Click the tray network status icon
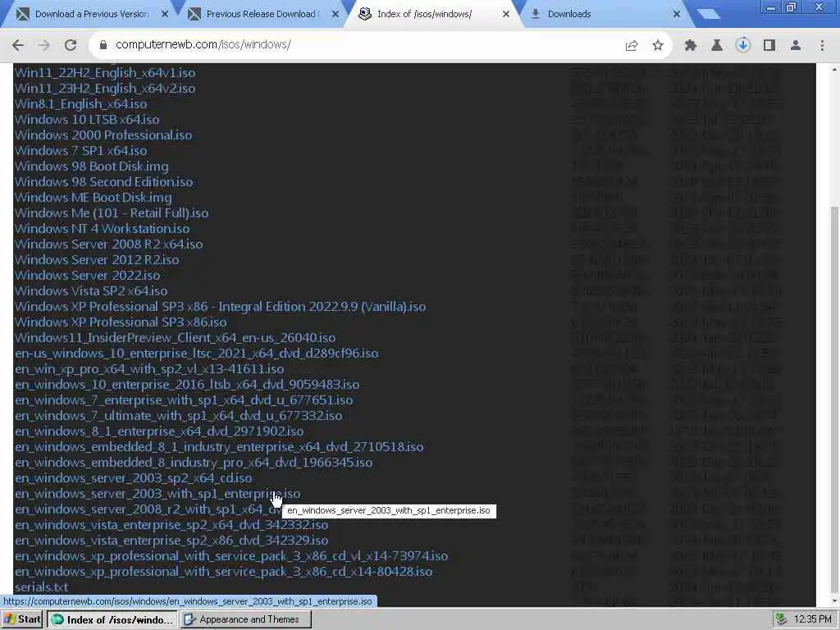This screenshot has width=840, height=630. click(x=781, y=619)
